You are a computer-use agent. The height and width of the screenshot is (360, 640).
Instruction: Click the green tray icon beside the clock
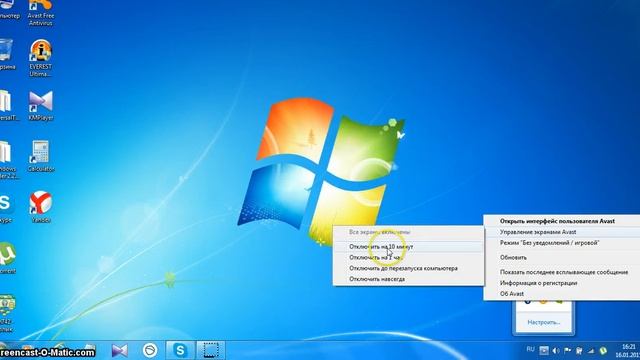point(603,351)
